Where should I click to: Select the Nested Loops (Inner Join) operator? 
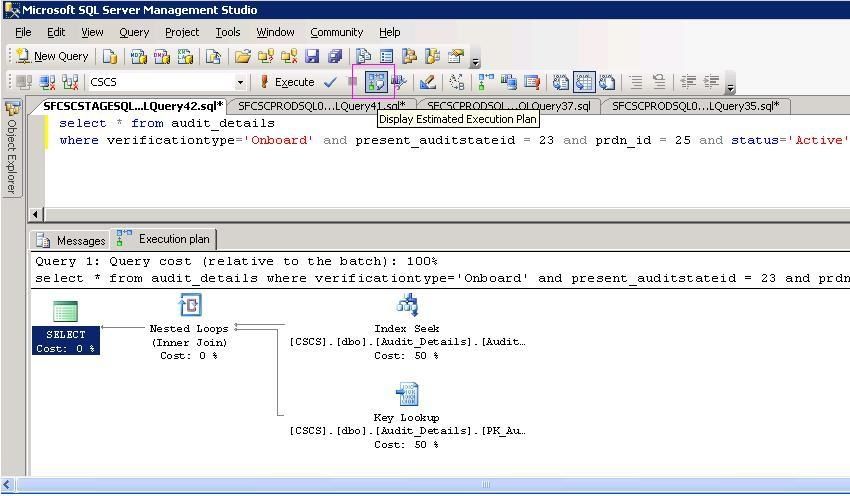(189, 327)
